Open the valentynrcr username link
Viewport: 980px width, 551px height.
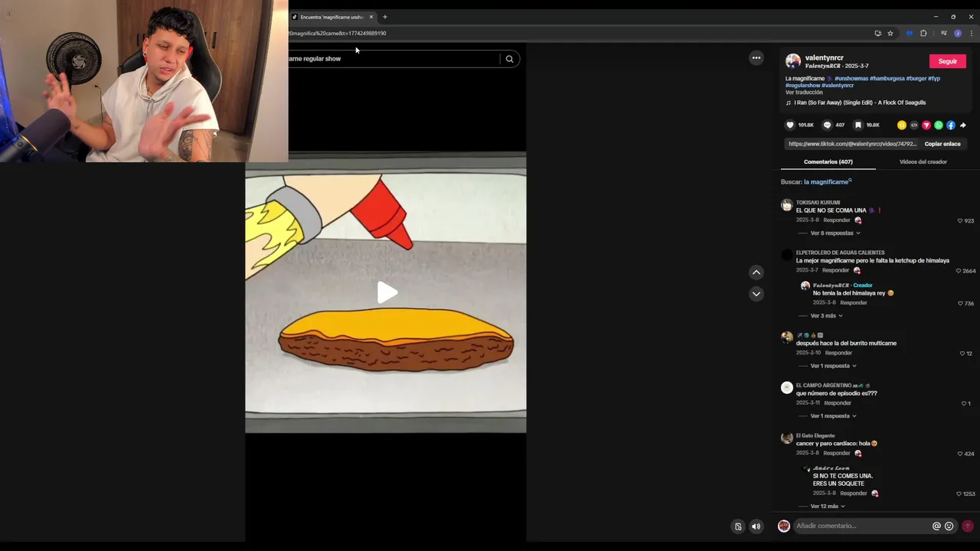pyautogui.click(x=825, y=57)
